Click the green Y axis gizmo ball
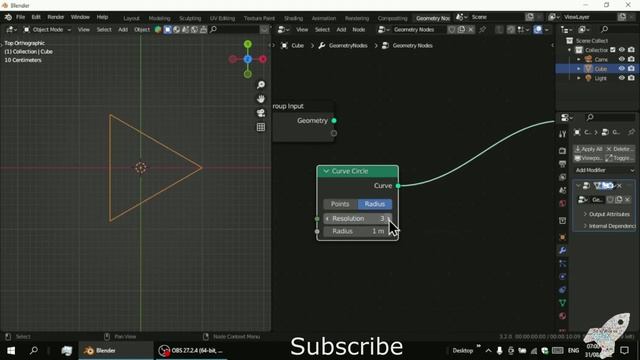Screen dimensions: 640x360 (x=248, y=44)
